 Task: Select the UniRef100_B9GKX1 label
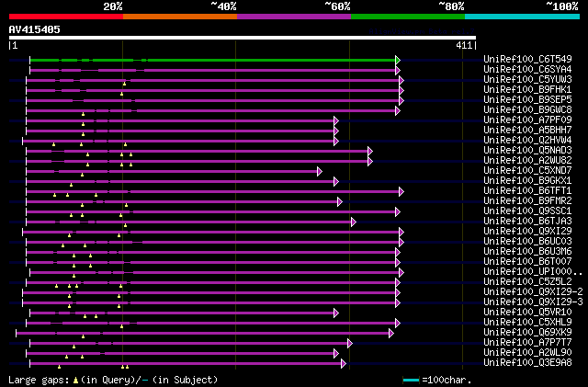click(x=527, y=181)
